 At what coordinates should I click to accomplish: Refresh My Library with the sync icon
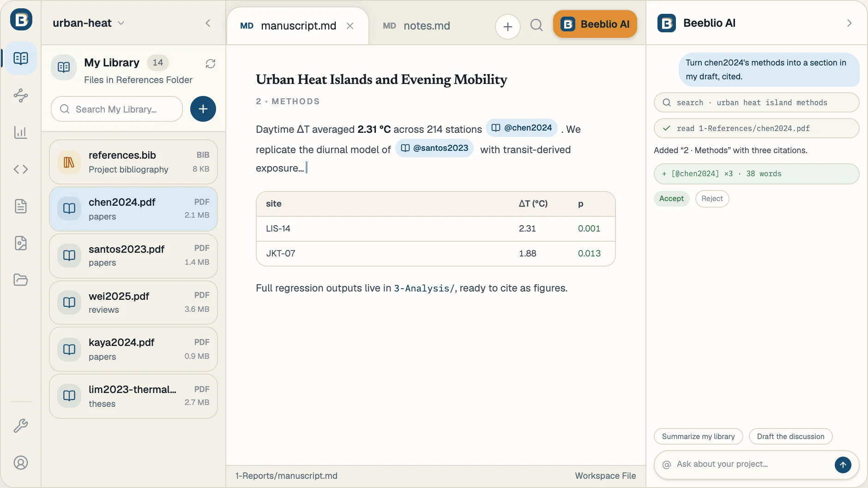(211, 64)
